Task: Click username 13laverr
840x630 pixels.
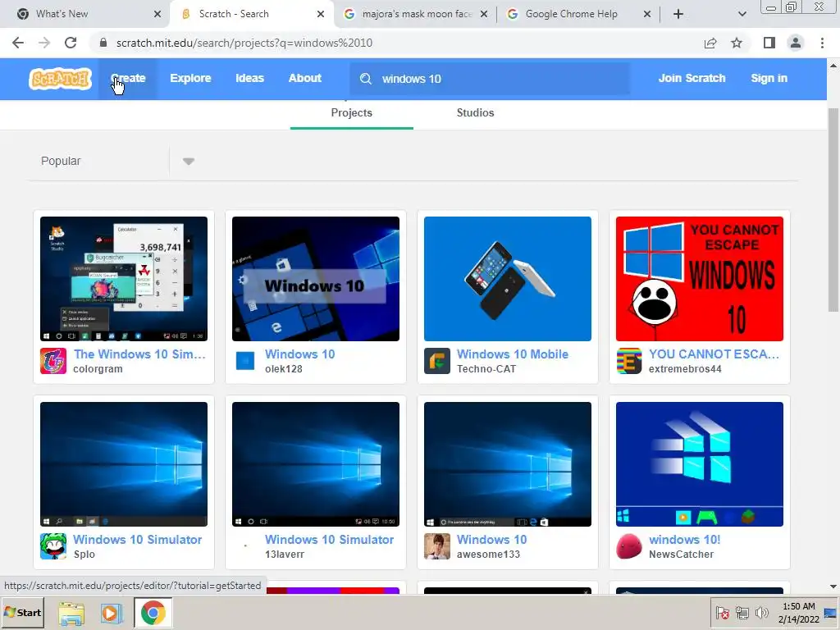Action: tap(284, 555)
